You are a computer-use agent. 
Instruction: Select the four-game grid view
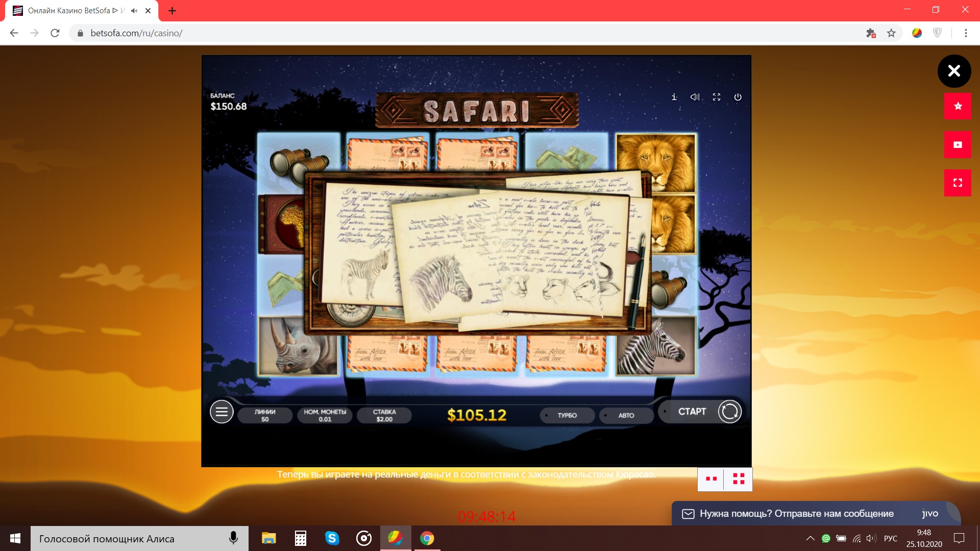click(739, 479)
